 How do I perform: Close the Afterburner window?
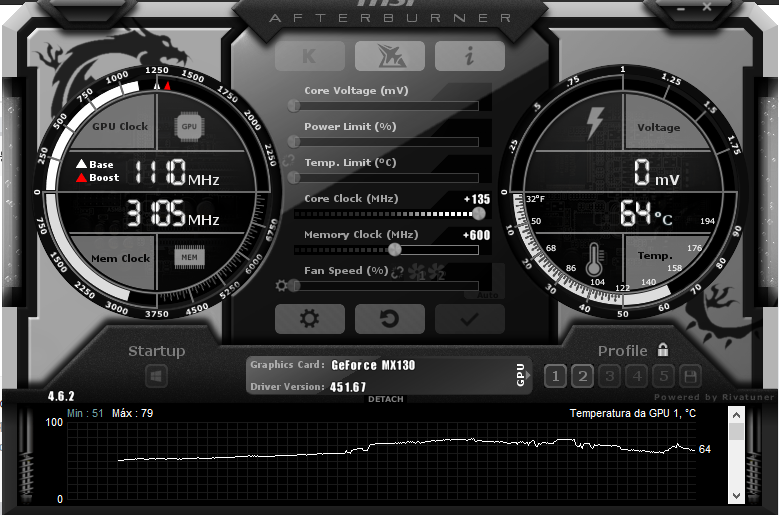coord(707,7)
